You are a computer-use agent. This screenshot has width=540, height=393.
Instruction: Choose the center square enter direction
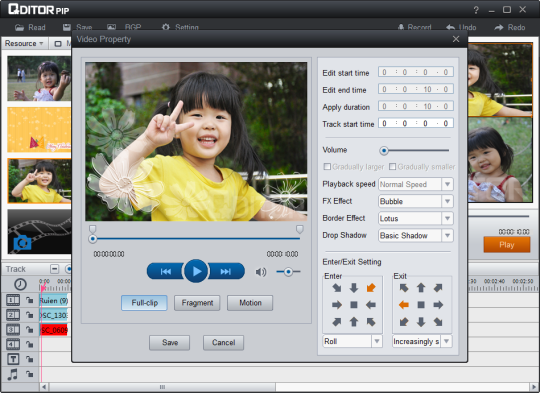click(x=354, y=305)
